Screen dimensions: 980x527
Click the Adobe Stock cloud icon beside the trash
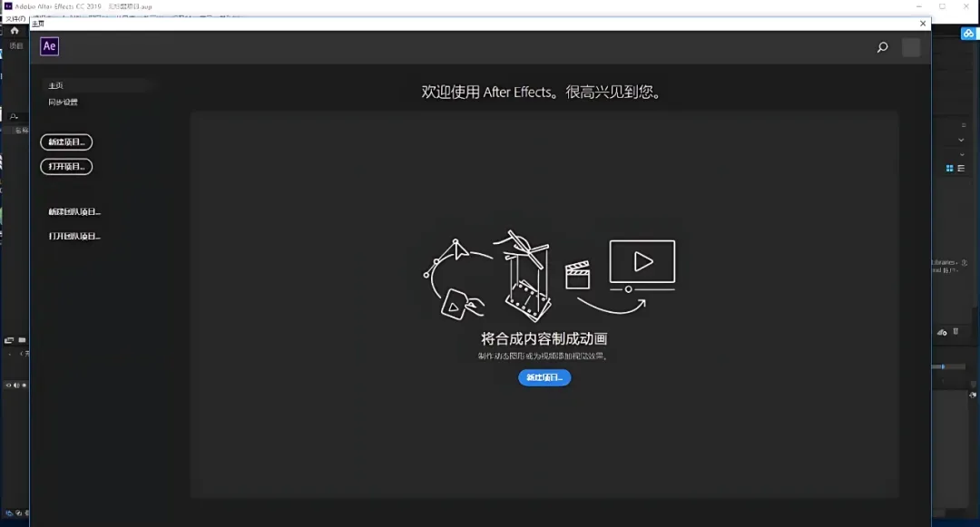pyautogui.click(x=942, y=333)
